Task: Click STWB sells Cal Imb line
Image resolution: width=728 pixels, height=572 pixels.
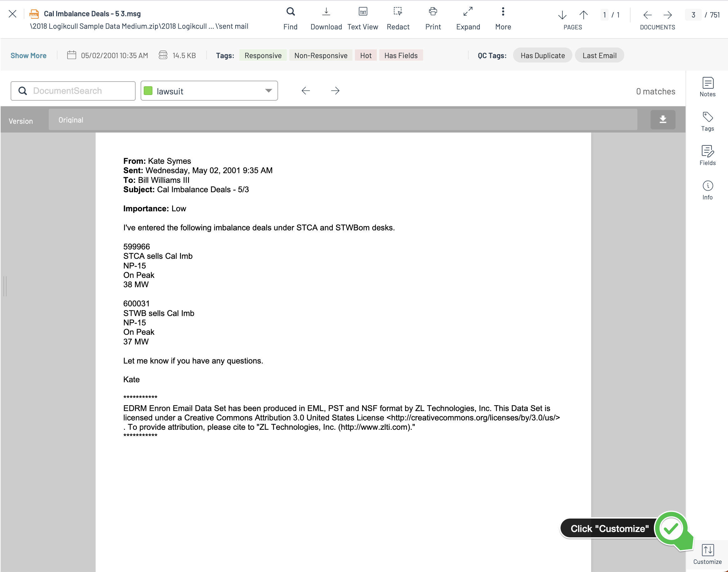Action: coord(159,314)
